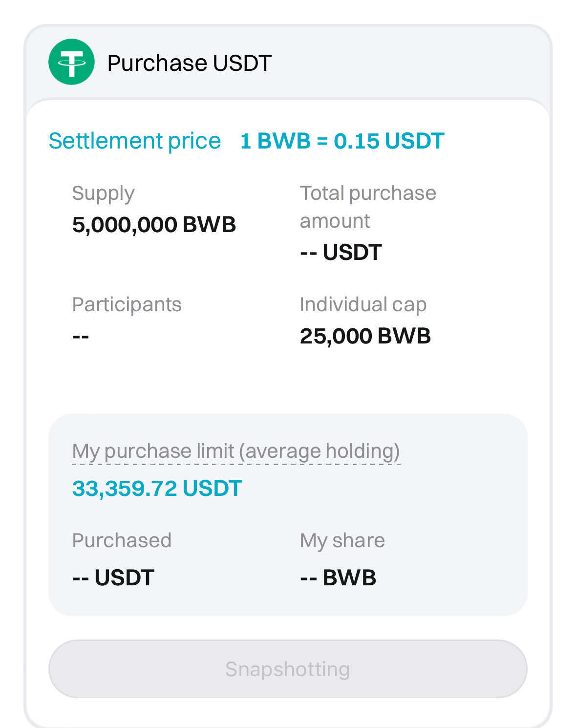Open My purchase limit (average holding) tooltip
This screenshot has width=576, height=728.
[236, 451]
